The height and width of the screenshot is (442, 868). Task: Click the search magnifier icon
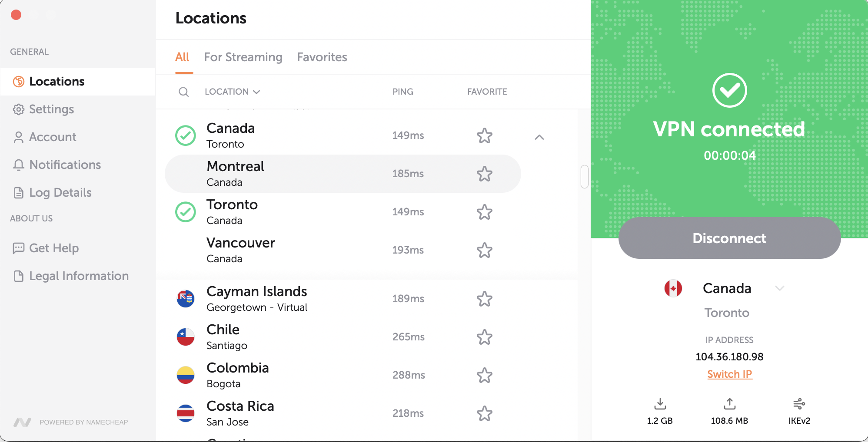(x=184, y=92)
